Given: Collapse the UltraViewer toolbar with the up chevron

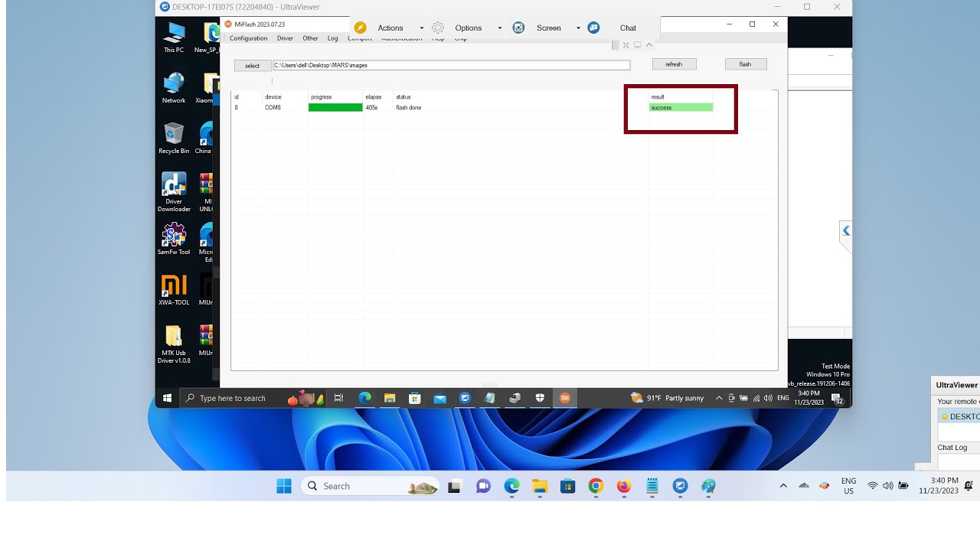Looking at the screenshot, I should pyautogui.click(x=649, y=45).
